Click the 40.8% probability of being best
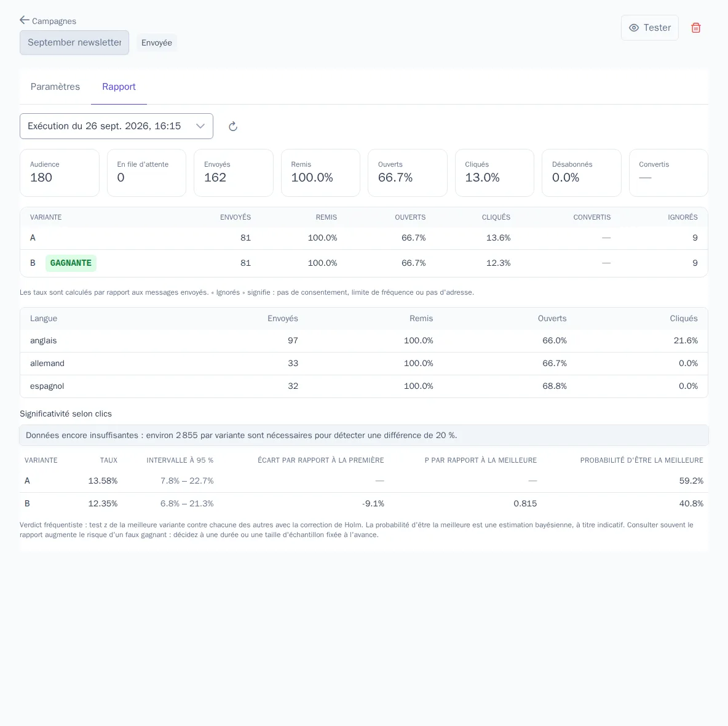Screen dimensions: 728x726 tap(691, 503)
